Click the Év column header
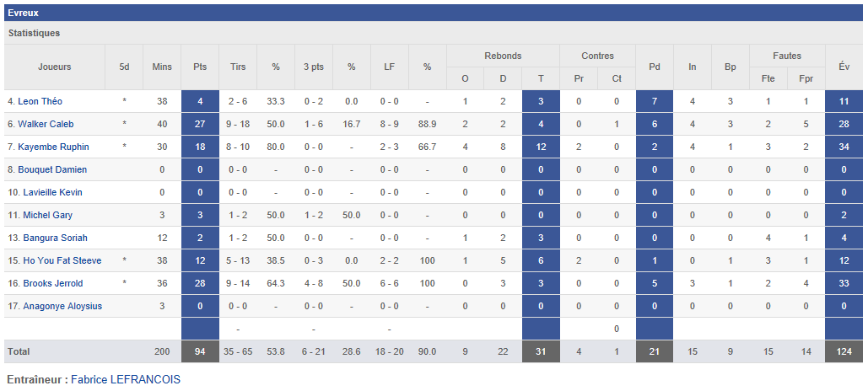868x391 pixels. (x=844, y=67)
